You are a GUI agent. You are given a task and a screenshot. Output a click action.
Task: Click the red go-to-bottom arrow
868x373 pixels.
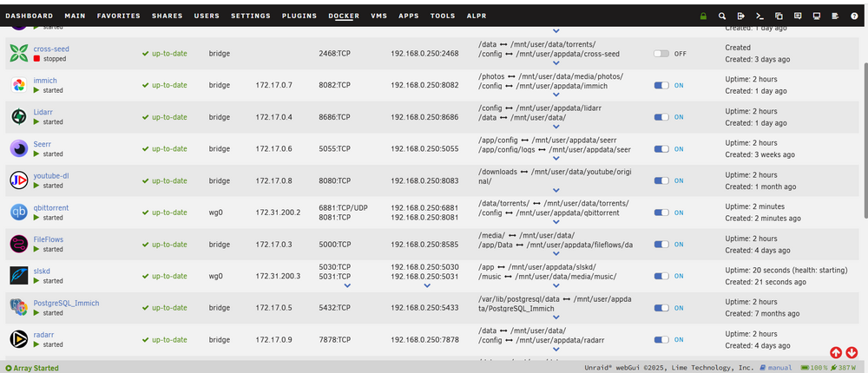point(852,352)
